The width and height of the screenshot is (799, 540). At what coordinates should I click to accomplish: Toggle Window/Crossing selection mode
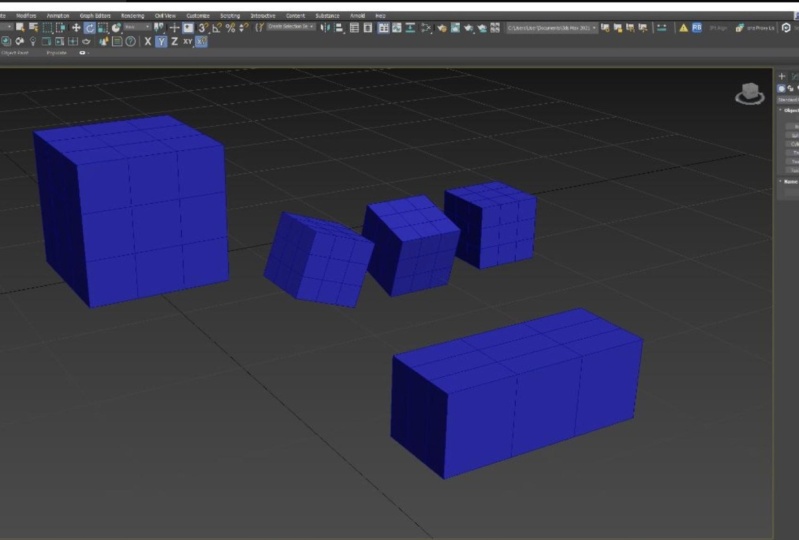point(61,28)
